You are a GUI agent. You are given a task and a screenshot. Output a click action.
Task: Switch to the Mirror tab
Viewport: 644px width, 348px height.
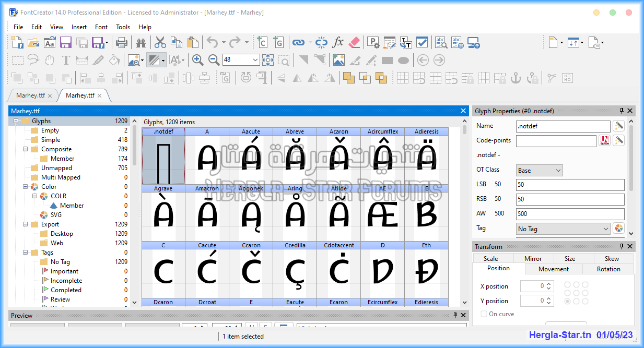(533, 258)
